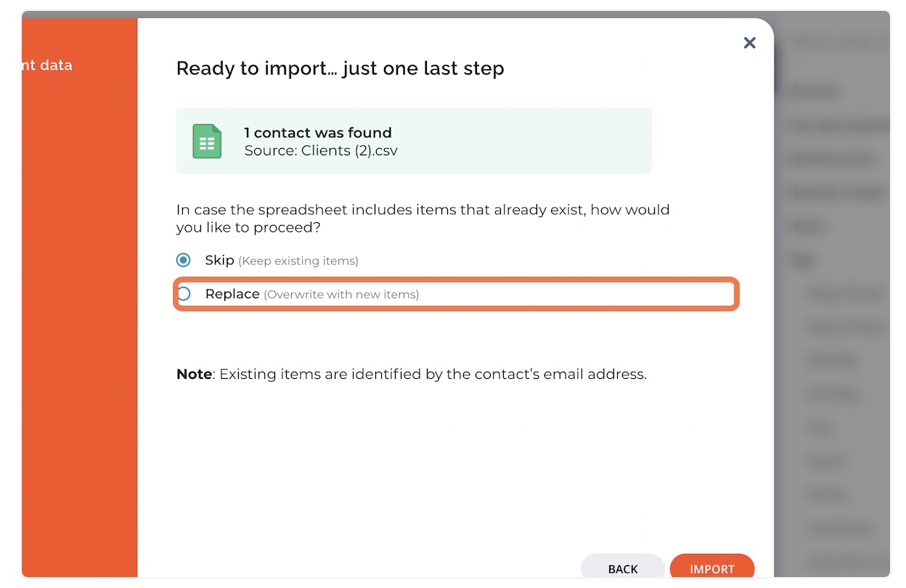906x588 pixels.
Task: Click the "Replace" option label
Action: [x=232, y=294]
